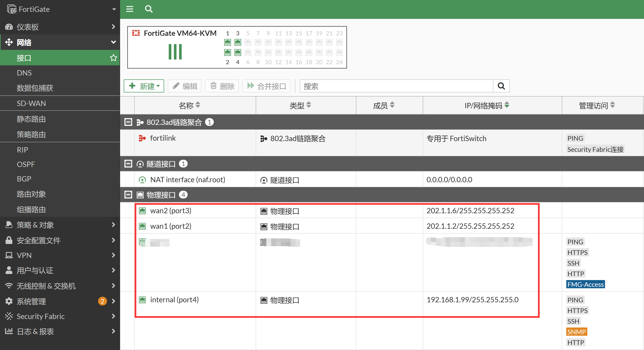Click the 合并接口 button
Screen dimensions: 644x350
266,86
